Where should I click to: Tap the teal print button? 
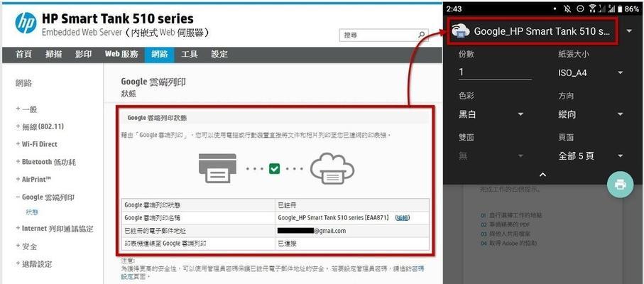(620, 185)
